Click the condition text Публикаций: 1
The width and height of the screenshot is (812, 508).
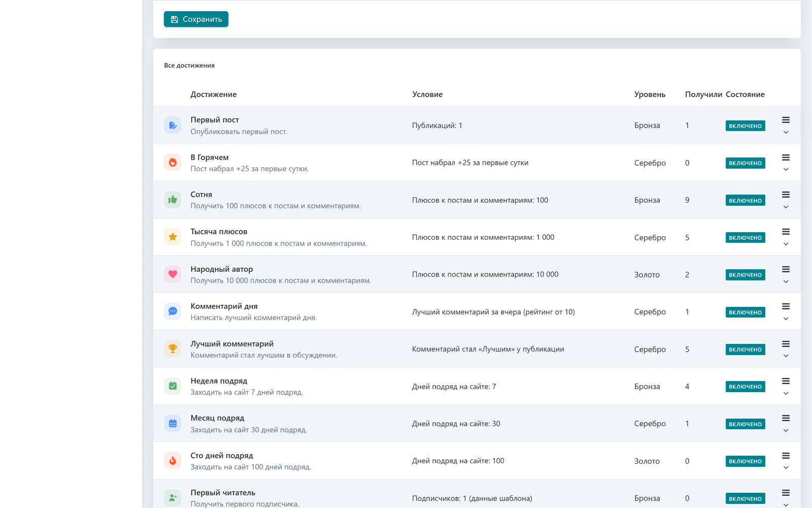click(x=437, y=125)
